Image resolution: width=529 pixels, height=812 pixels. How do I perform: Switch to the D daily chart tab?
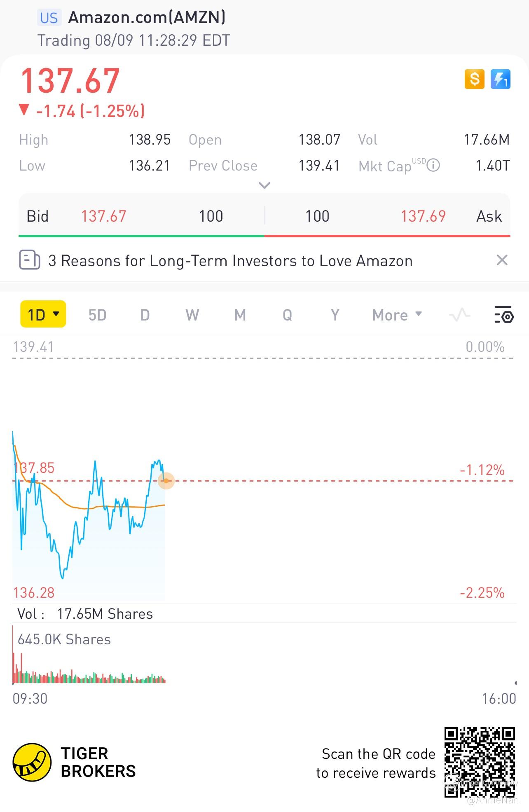tap(145, 315)
